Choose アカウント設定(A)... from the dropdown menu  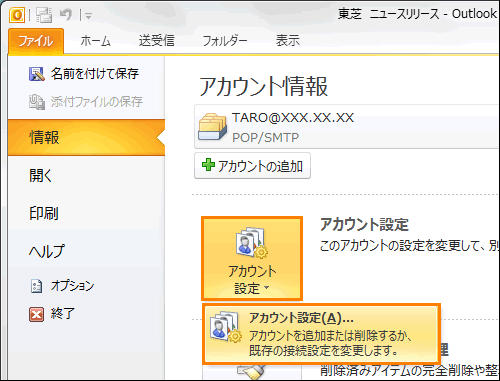[321, 334]
